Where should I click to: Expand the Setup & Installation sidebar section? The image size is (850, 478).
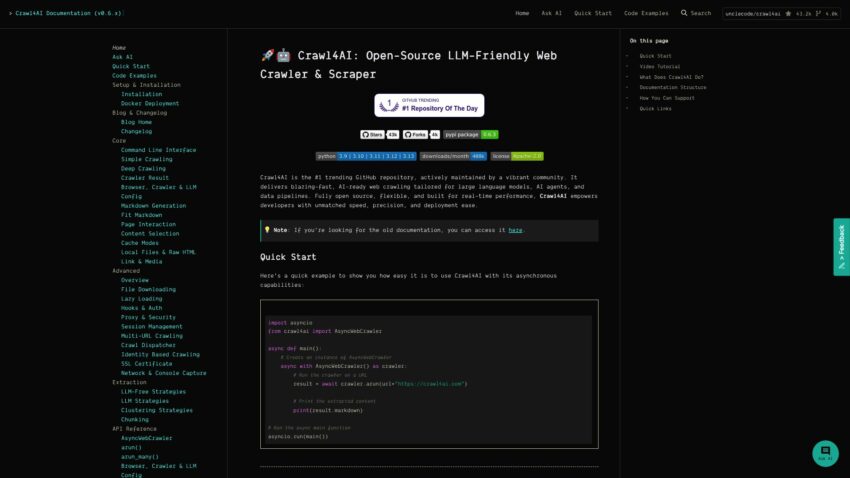click(146, 85)
